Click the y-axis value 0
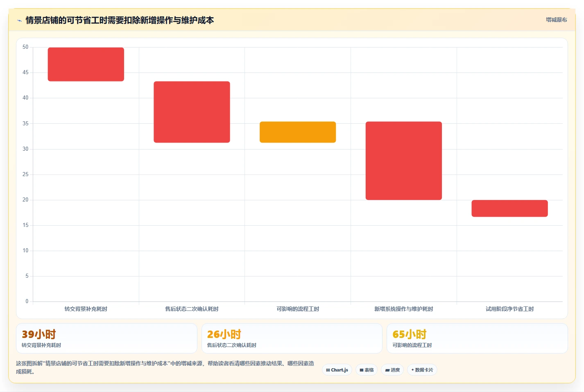 [27, 301]
